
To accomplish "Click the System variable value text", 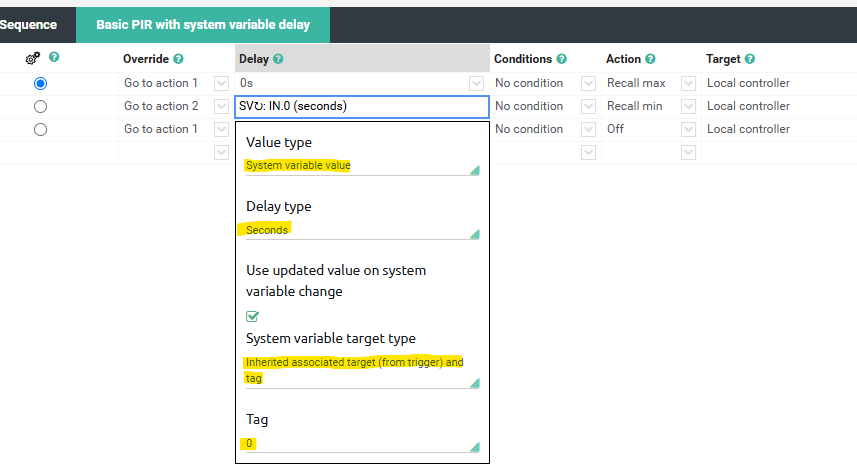I will click(298, 165).
